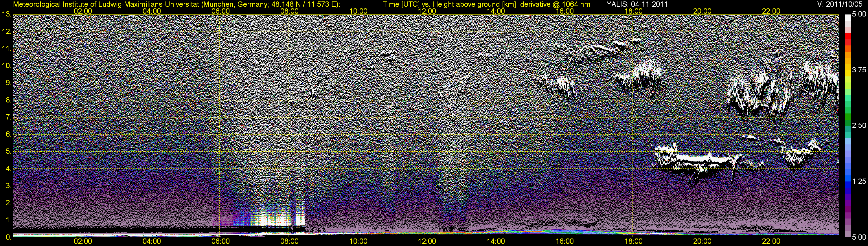Click the 10:00 label on the top time axis
The width and height of the screenshot is (868, 246).
pos(358,11)
